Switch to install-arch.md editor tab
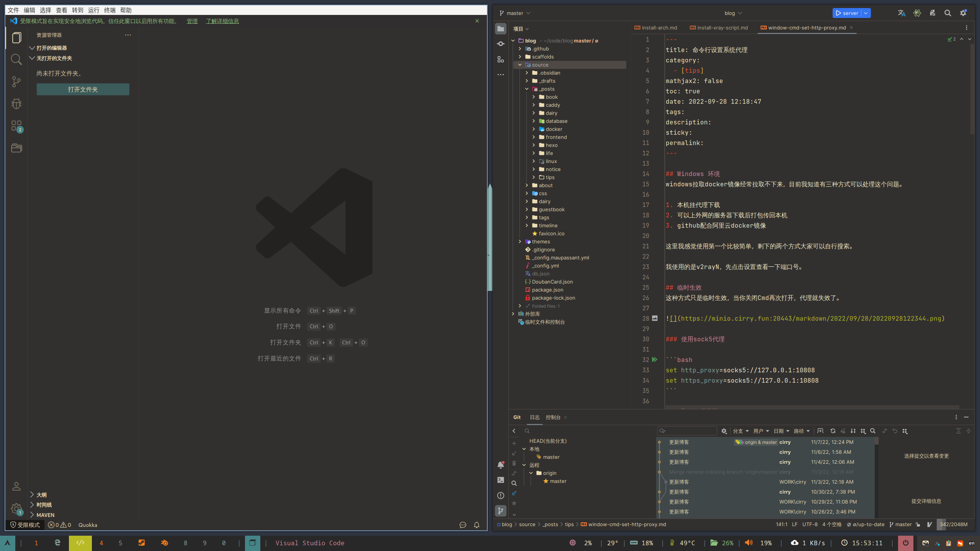 655,28
